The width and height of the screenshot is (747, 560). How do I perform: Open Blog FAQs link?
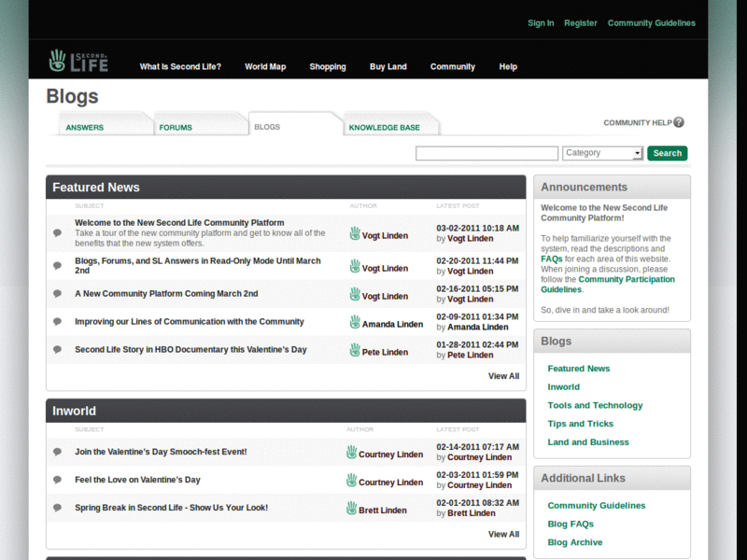pos(571,525)
